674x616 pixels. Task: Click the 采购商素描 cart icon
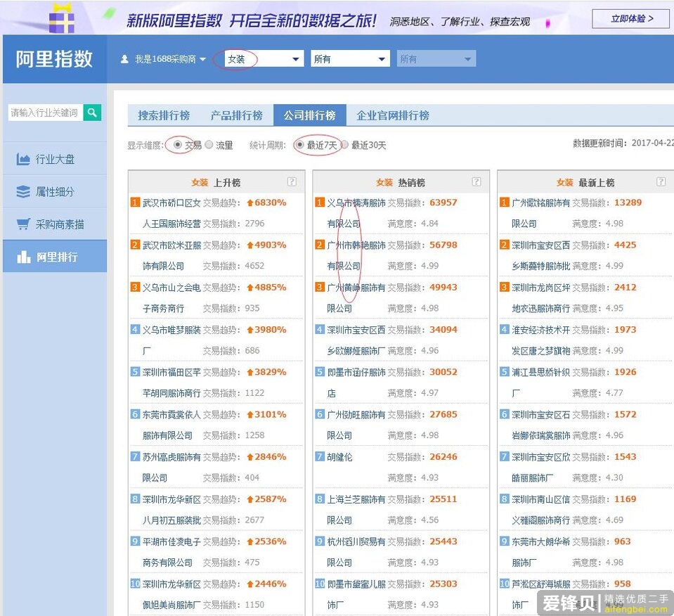(x=22, y=224)
